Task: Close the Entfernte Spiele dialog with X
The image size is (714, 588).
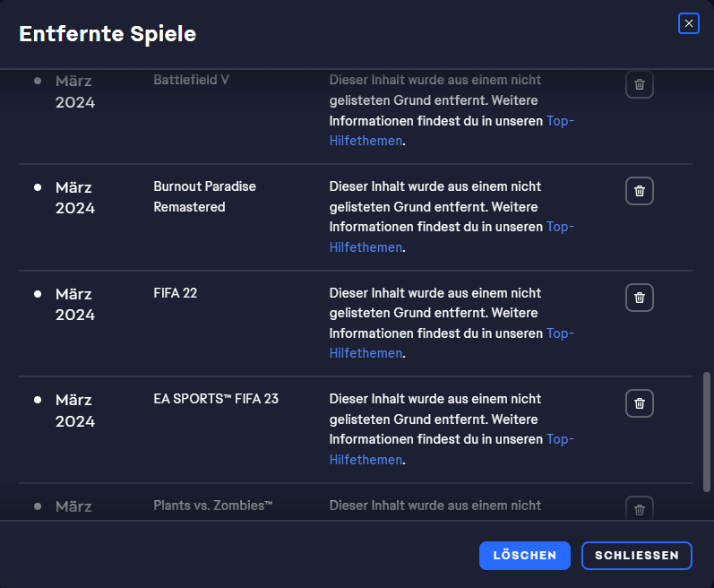Action: [688, 23]
